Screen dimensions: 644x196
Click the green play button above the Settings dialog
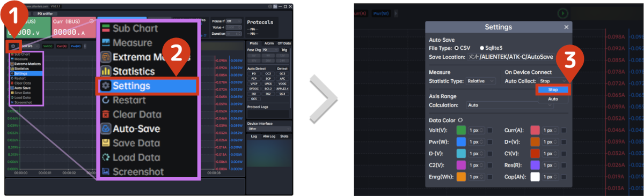pyautogui.click(x=562, y=13)
